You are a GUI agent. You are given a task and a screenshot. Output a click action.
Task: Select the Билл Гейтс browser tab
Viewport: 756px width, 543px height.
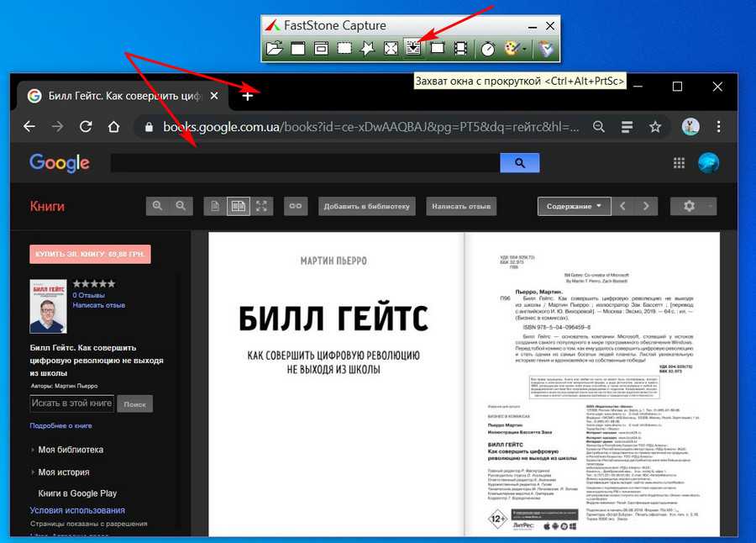[122, 96]
